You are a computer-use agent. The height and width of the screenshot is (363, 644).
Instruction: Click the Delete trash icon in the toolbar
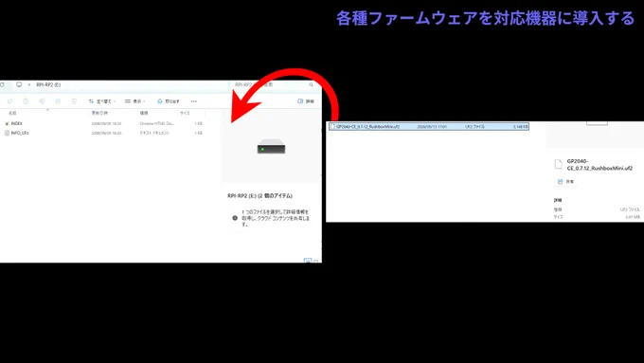[74, 101]
